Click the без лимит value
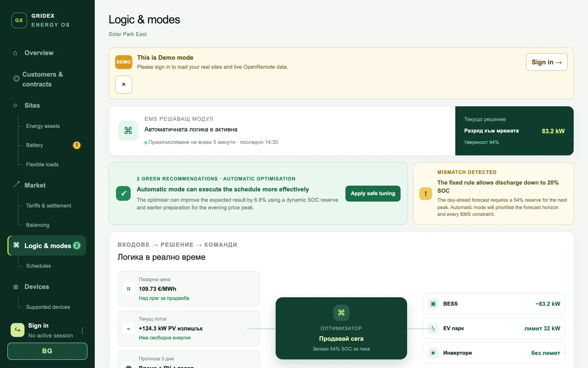This screenshot has height=368, width=588. [x=546, y=353]
